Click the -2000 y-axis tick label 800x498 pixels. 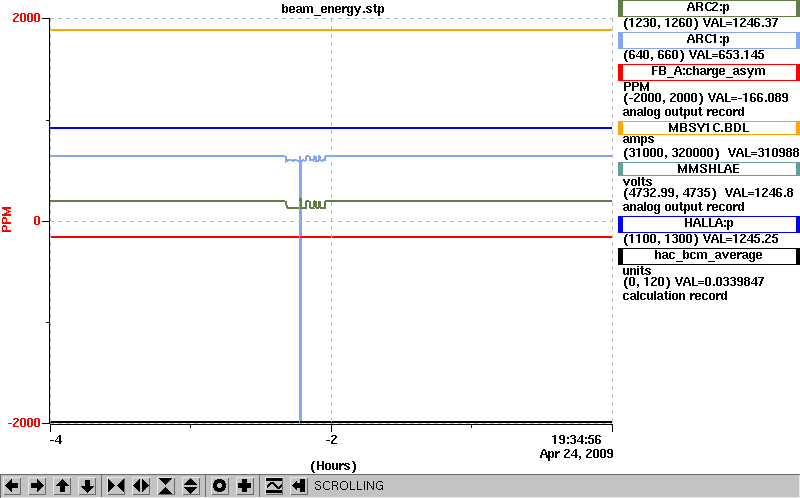pos(23,422)
